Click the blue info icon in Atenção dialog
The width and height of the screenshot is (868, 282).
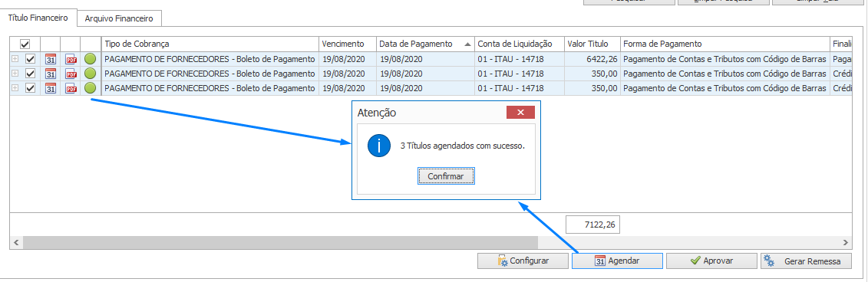pos(379,146)
